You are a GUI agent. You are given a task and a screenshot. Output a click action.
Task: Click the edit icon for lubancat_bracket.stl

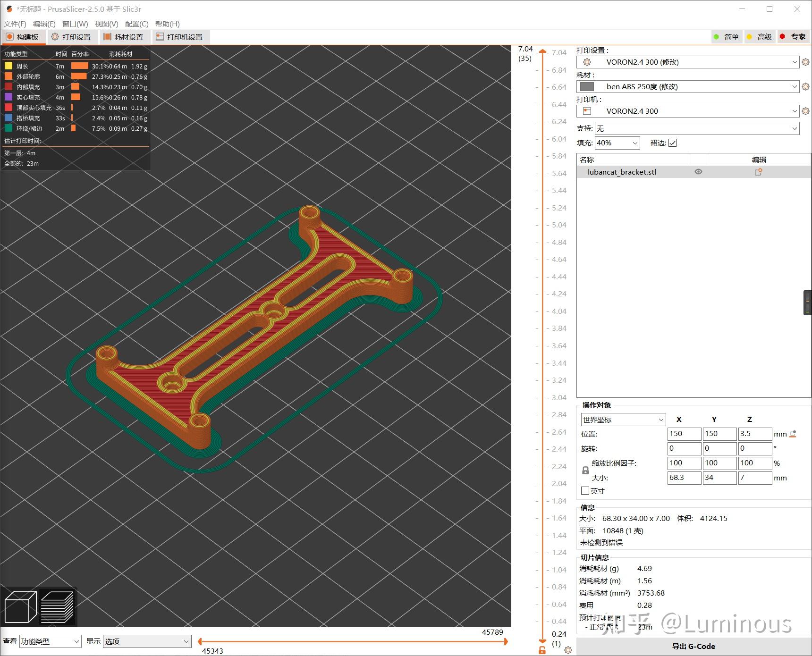(x=758, y=172)
